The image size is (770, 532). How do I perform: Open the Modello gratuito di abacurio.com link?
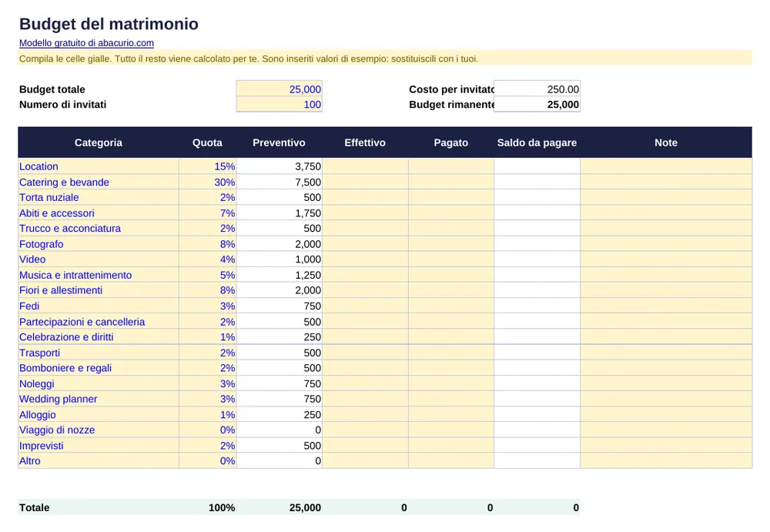tap(86, 43)
